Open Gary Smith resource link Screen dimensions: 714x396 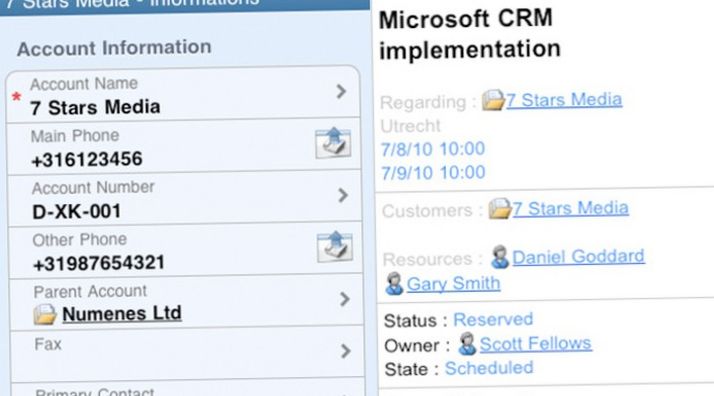[x=454, y=284]
